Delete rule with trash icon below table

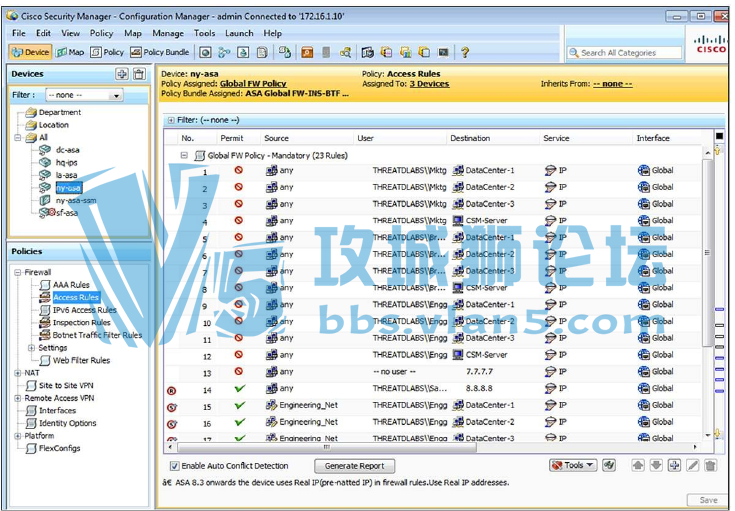(711, 465)
